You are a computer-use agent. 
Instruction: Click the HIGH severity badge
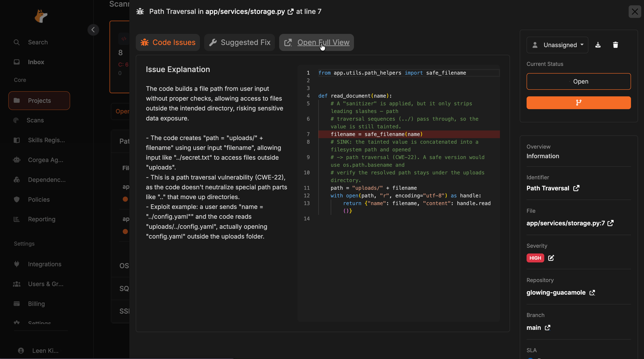(535, 258)
